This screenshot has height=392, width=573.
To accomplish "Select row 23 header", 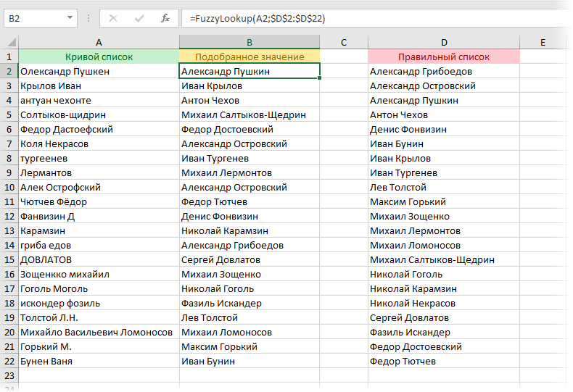I will [x=9, y=375].
